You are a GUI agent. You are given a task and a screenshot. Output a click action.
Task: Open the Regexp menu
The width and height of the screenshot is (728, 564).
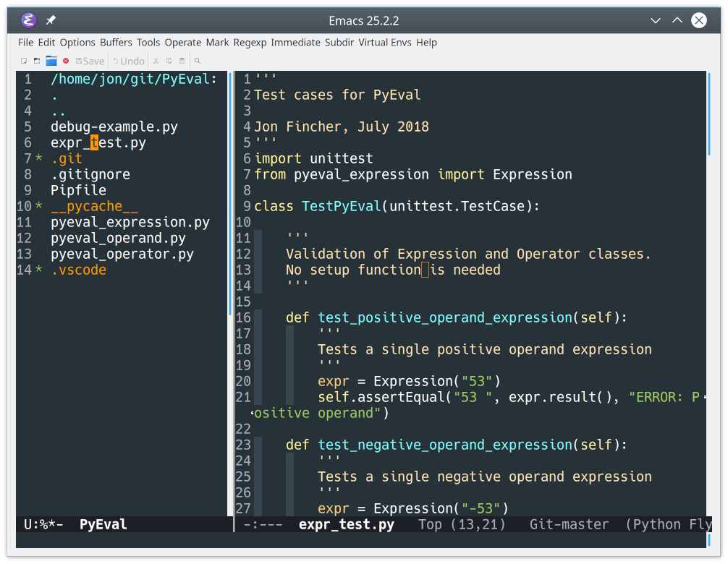[250, 43]
